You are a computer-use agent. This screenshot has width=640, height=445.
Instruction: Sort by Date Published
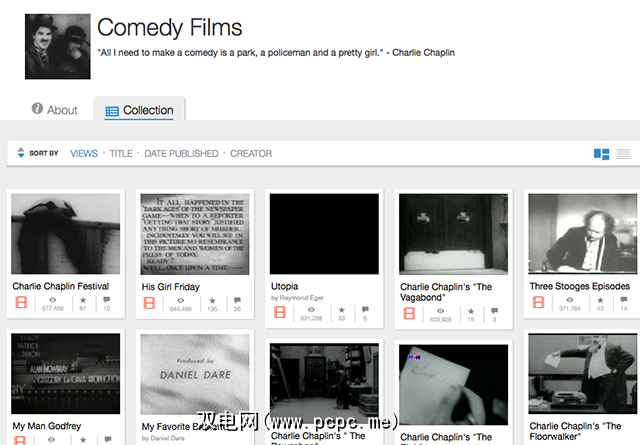click(181, 154)
